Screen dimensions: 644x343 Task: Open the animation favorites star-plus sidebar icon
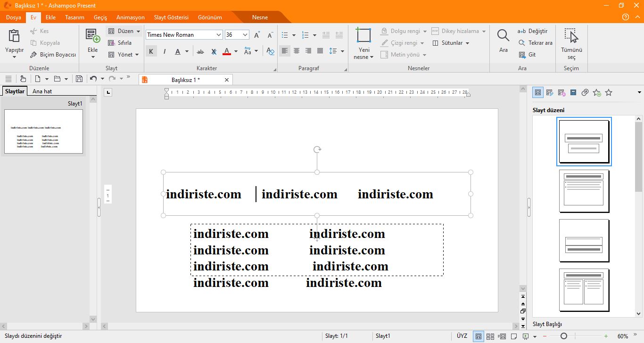[597, 93]
